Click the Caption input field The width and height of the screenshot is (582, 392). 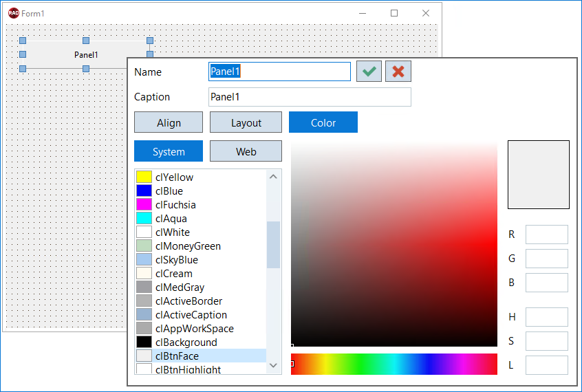pos(310,97)
